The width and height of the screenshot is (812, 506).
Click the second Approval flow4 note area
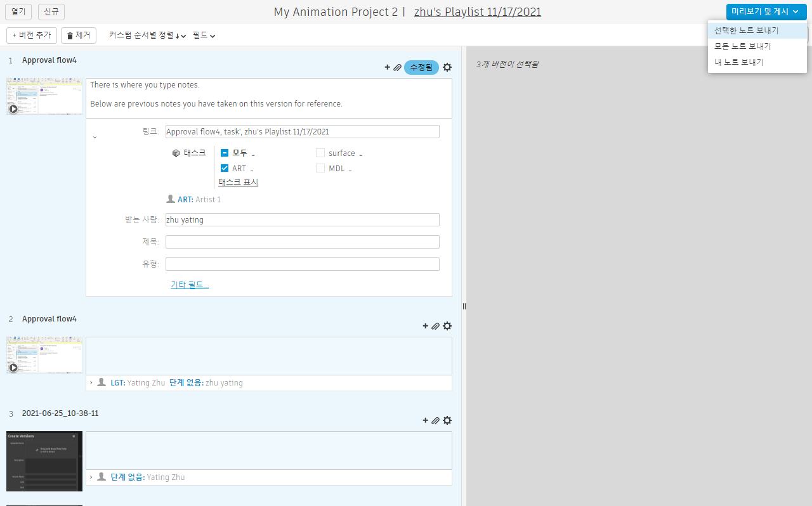(x=269, y=356)
